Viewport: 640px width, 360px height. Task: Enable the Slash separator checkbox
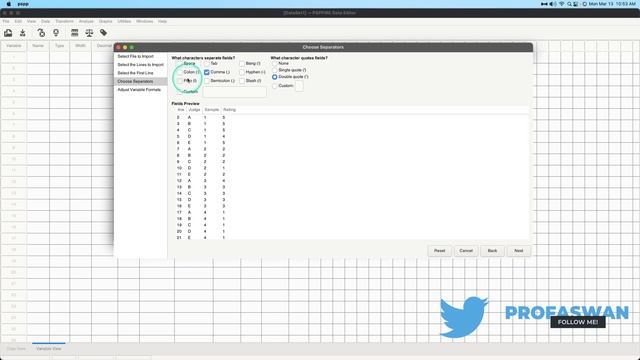tap(242, 81)
